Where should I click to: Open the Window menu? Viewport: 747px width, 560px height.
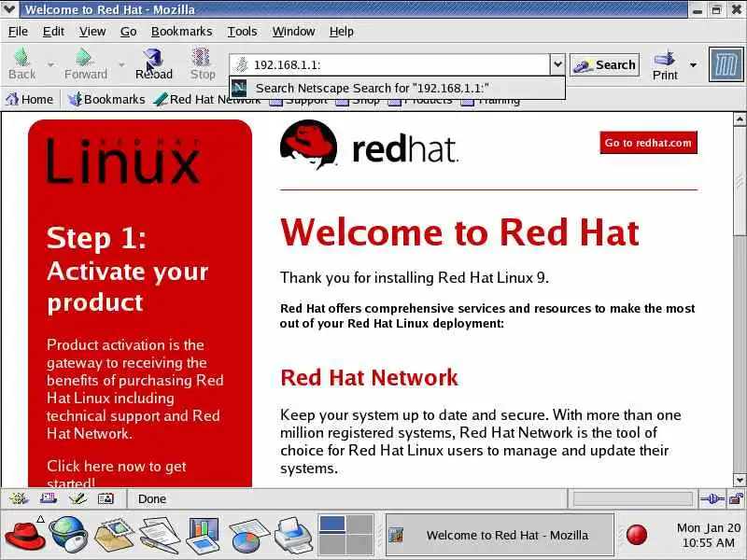(293, 32)
